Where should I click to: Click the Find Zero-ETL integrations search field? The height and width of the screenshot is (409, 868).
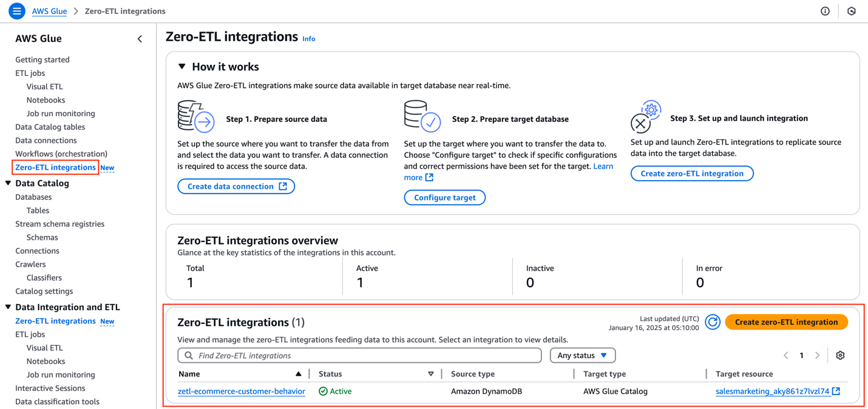click(x=364, y=356)
